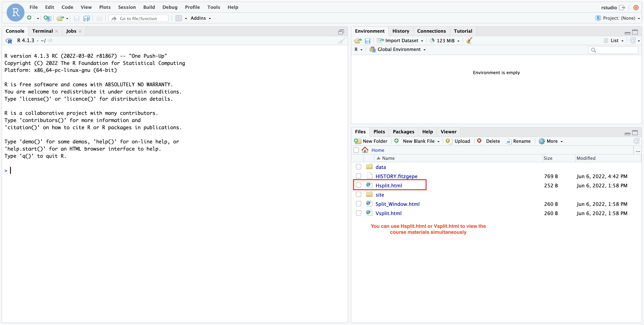Click the Create a Project icon
The height and width of the screenshot is (325, 644).
point(47,18)
